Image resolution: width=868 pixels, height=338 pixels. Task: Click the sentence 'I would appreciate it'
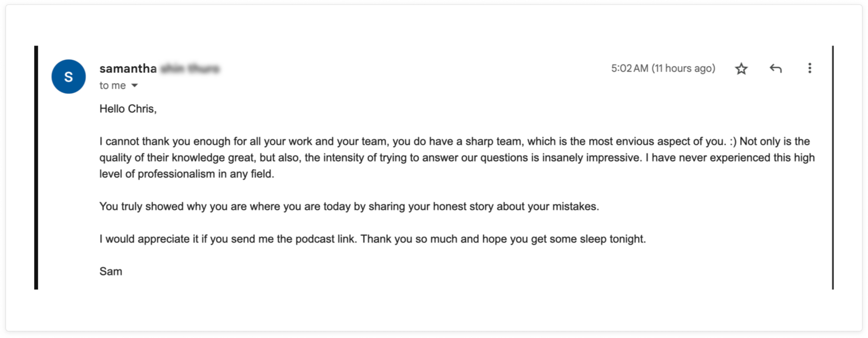[228, 239]
